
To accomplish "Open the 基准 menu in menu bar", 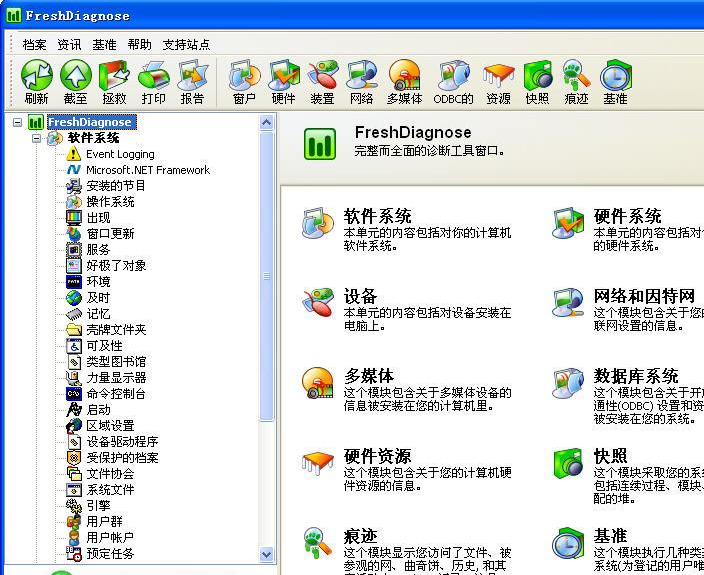I will click(104, 44).
